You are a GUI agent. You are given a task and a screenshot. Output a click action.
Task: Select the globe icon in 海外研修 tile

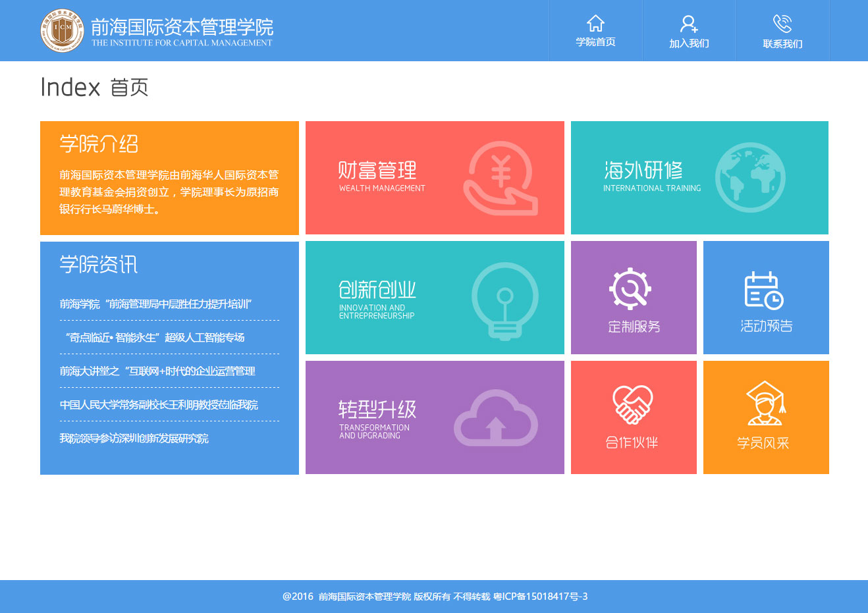coord(750,178)
